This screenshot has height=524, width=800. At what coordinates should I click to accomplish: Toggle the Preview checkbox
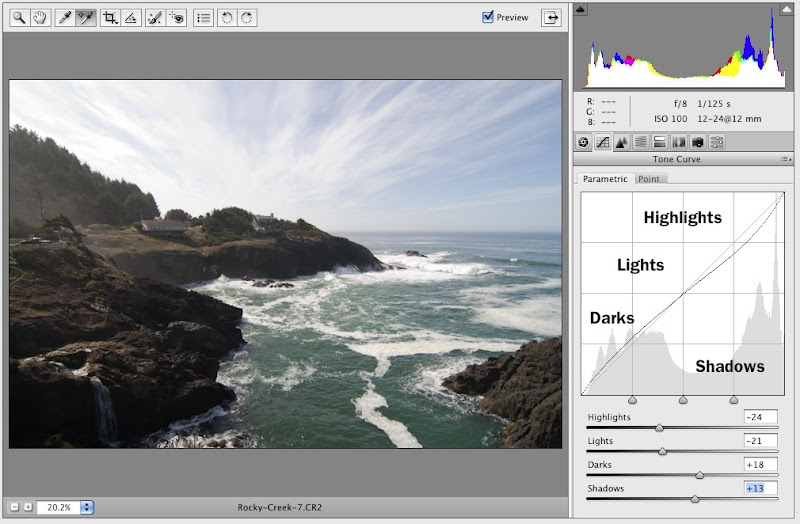coord(488,17)
